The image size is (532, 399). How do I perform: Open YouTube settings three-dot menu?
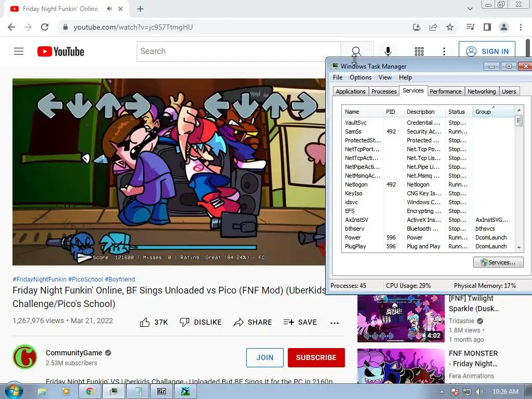(x=444, y=51)
